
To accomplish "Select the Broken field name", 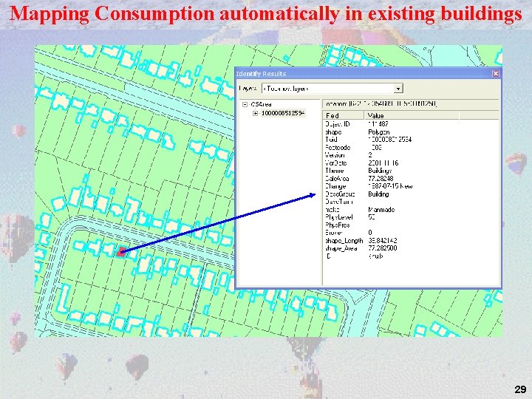I will [x=333, y=233].
